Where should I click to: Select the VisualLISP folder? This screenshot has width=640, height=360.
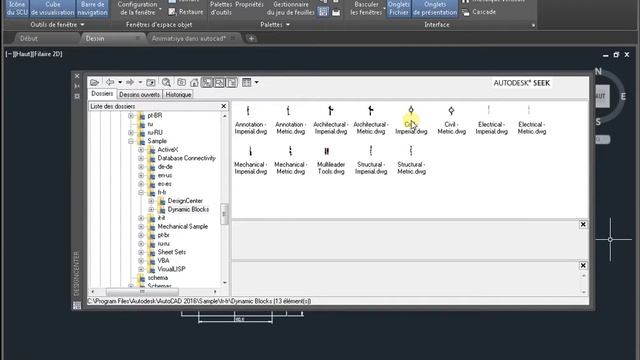pyautogui.click(x=171, y=269)
